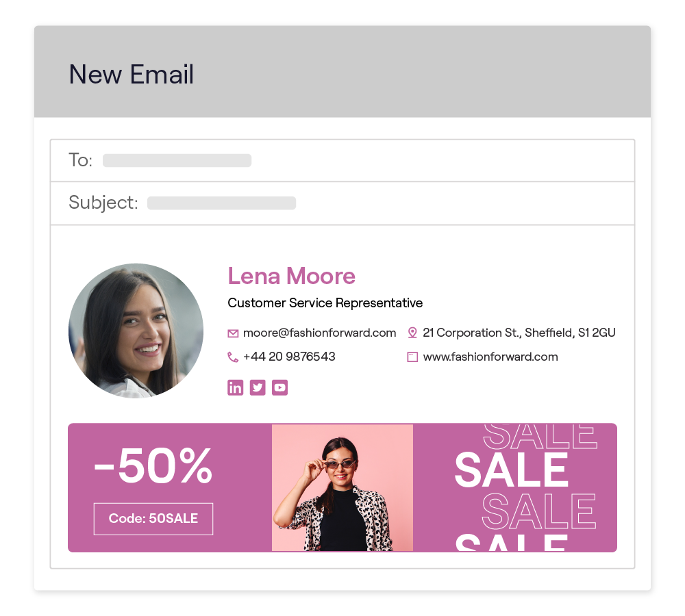685x616 pixels.
Task: Click the bold SALE banner text
Action: click(511, 470)
